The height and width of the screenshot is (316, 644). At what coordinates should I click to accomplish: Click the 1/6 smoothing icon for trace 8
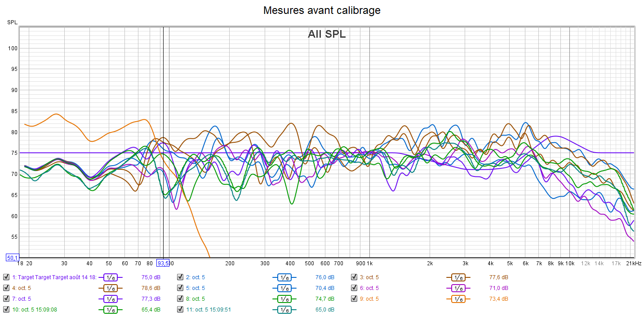pyautogui.click(x=284, y=298)
